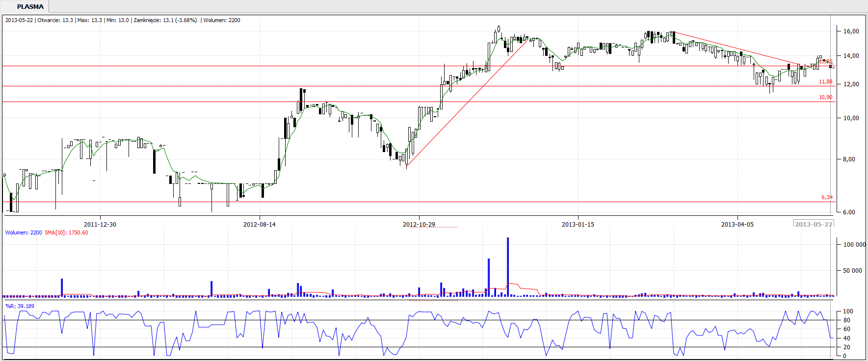Select the PLASMA chart tab
This screenshot has height=361, width=868.
tap(30, 7)
